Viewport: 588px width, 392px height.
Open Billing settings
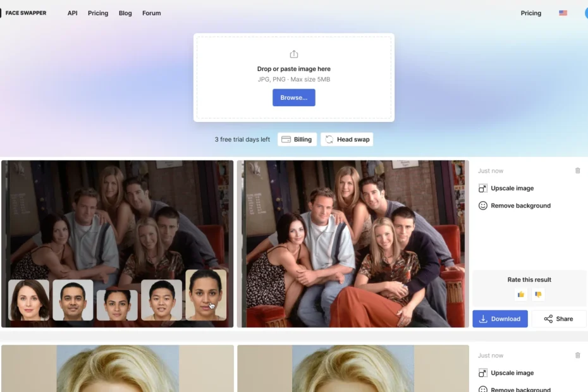(x=297, y=139)
